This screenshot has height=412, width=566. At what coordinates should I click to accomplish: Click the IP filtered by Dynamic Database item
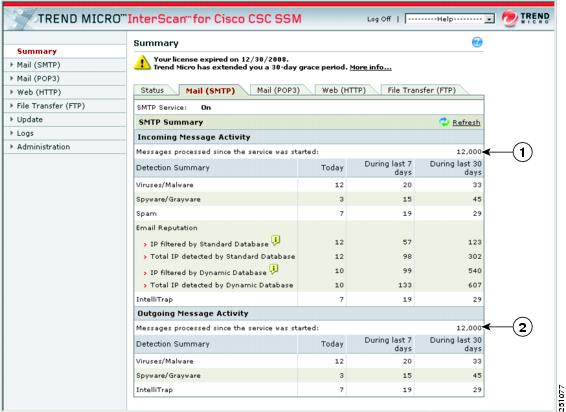click(x=208, y=273)
